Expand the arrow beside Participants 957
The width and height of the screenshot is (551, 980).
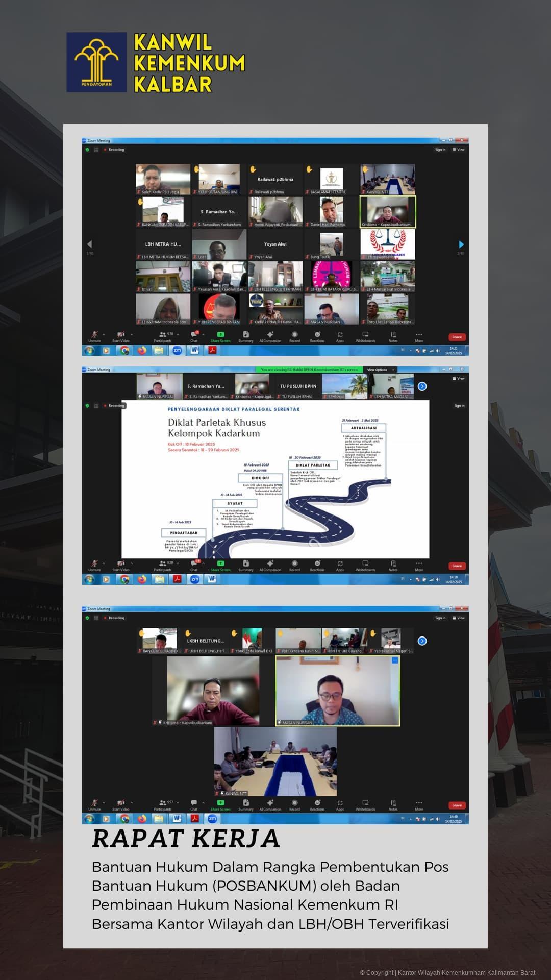[177, 803]
